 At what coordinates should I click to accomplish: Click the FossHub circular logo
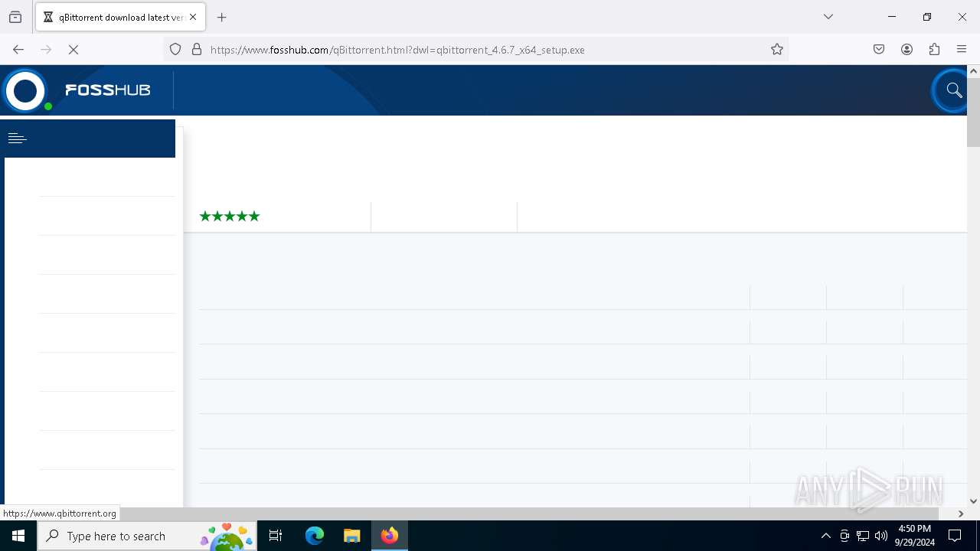pos(25,91)
